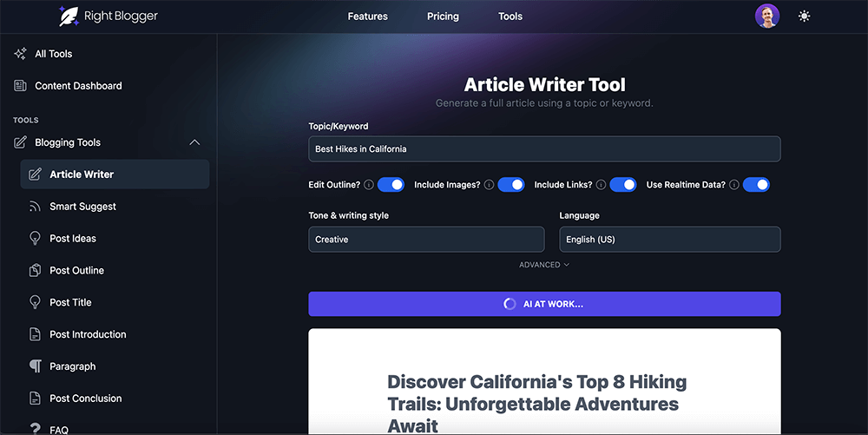
Task: Click the All Tools sparkle icon
Action: pyautogui.click(x=20, y=54)
